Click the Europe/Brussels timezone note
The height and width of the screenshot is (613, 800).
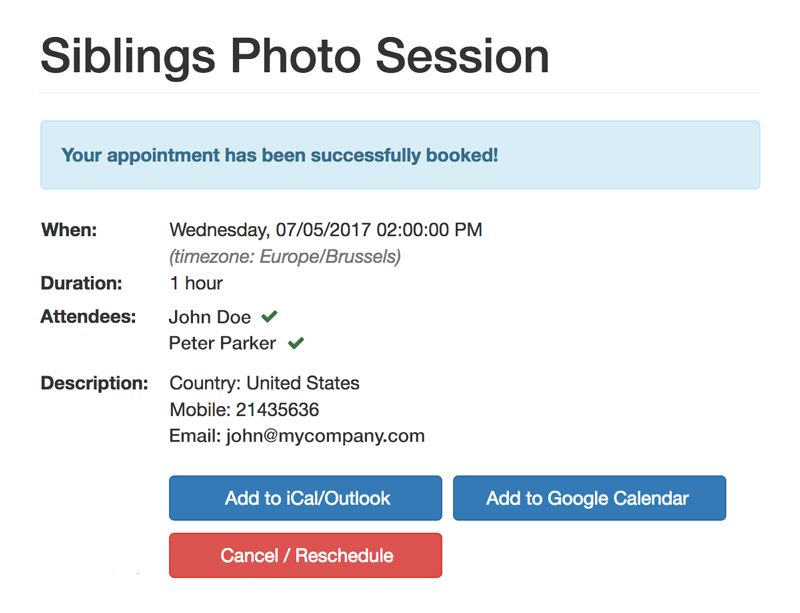[285, 257]
